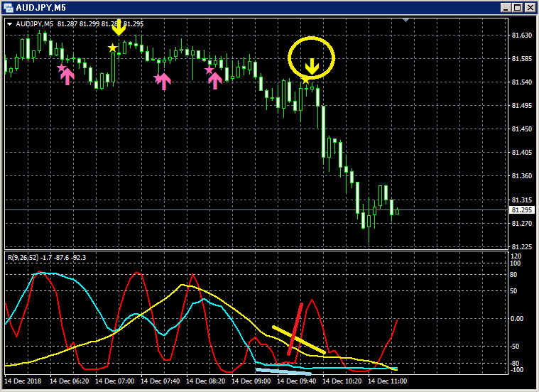The height and width of the screenshot is (392, 539).
Task: Click the yellow star at 07:00 candle
Action: 112,48
